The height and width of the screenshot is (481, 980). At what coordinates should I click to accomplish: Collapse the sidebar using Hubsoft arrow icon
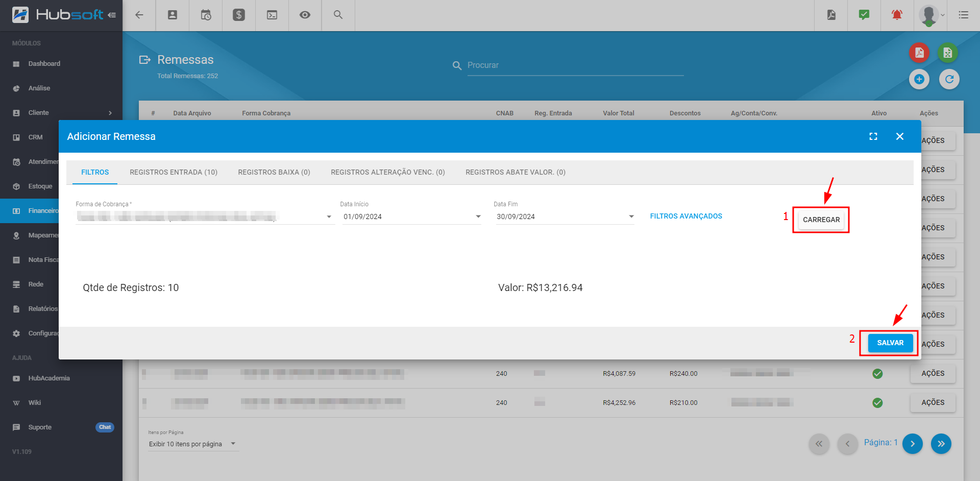coord(112,15)
